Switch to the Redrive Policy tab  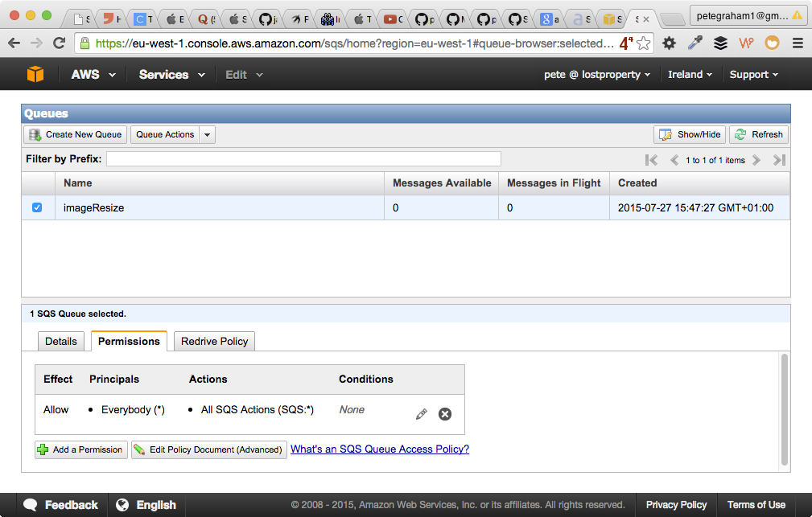coord(214,341)
